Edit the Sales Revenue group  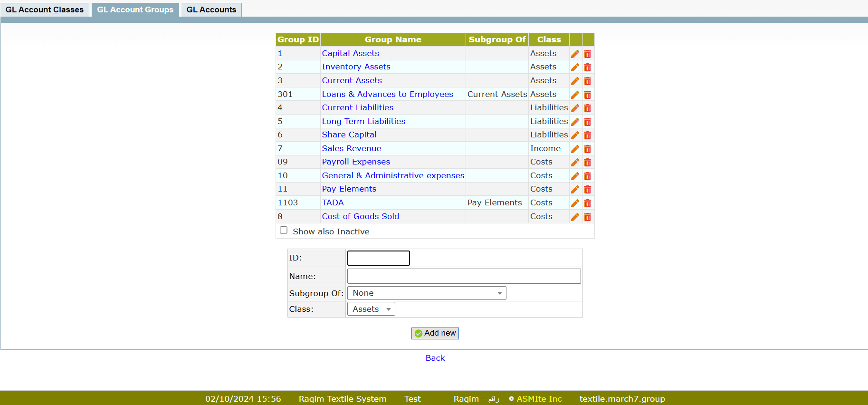(575, 149)
